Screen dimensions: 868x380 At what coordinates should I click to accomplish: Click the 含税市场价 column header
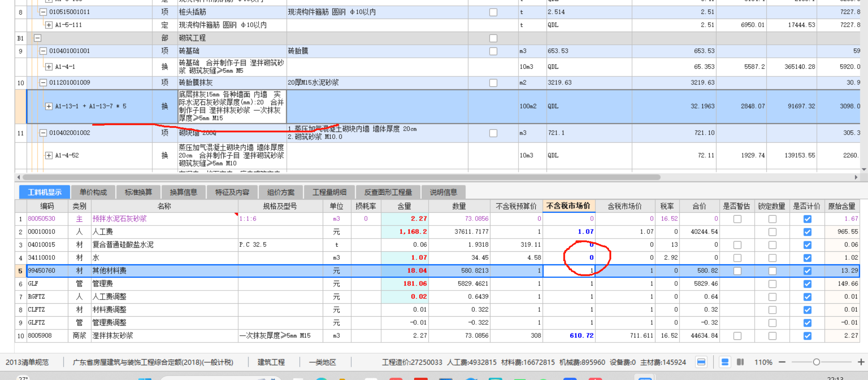click(625, 206)
